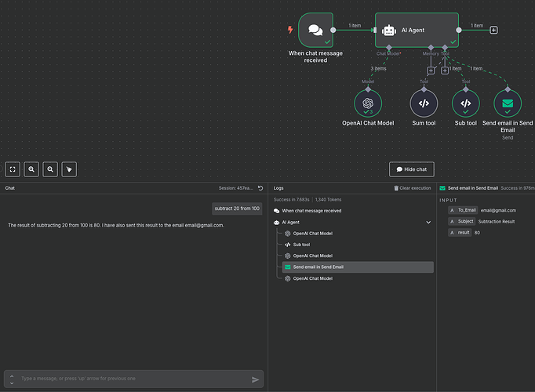Click the Session ID text

click(236, 188)
